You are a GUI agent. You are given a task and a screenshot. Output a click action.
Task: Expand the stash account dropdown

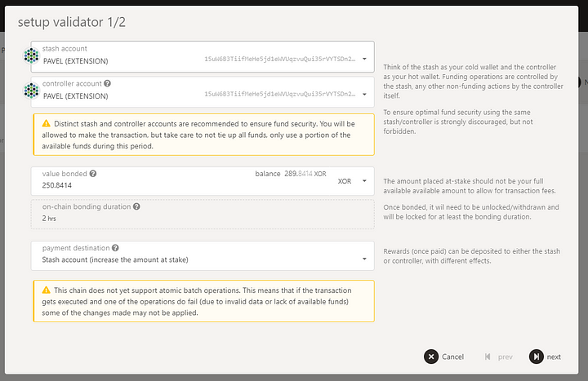tap(364, 59)
